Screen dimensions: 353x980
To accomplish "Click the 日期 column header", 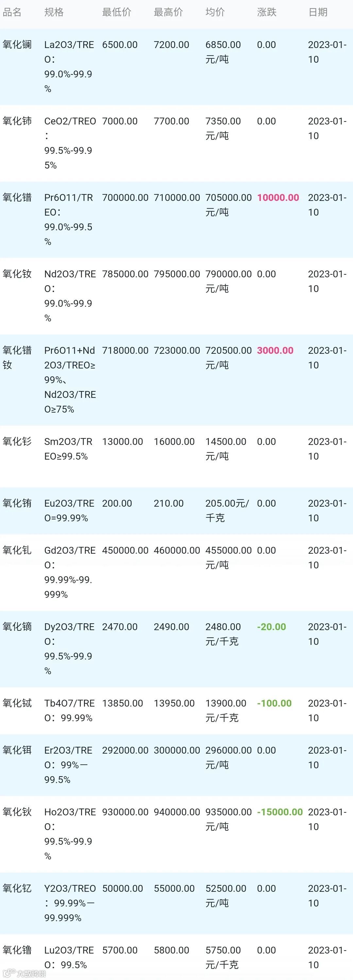I will (318, 12).
